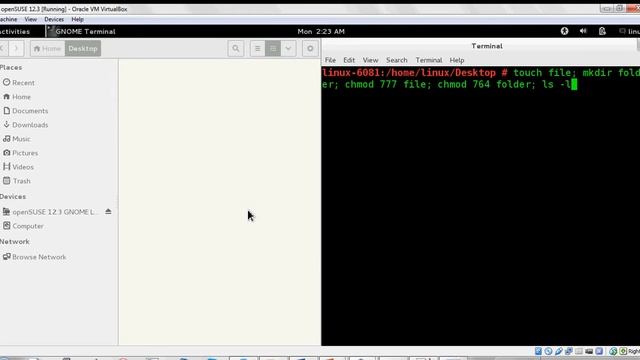This screenshot has height=360, width=640.
Task: Open VirtualBox Devices menu
Action: pyautogui.click(x=54, y=19)
